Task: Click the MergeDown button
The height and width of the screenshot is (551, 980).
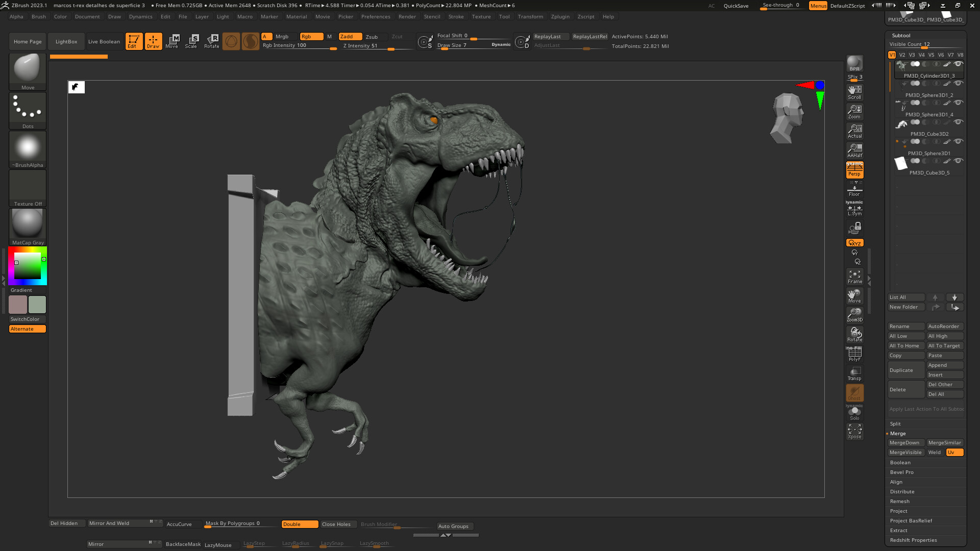Action: pos(906,442)
